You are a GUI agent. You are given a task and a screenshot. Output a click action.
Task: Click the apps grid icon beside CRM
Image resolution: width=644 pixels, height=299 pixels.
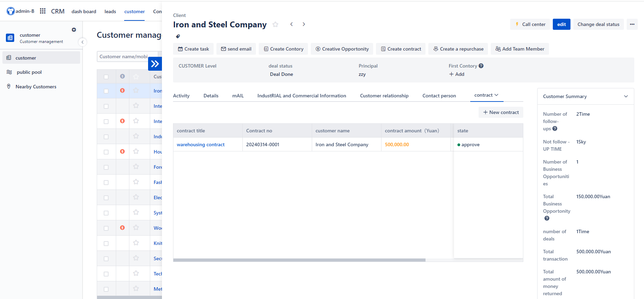pyautogui.click(x=43, y=11)
